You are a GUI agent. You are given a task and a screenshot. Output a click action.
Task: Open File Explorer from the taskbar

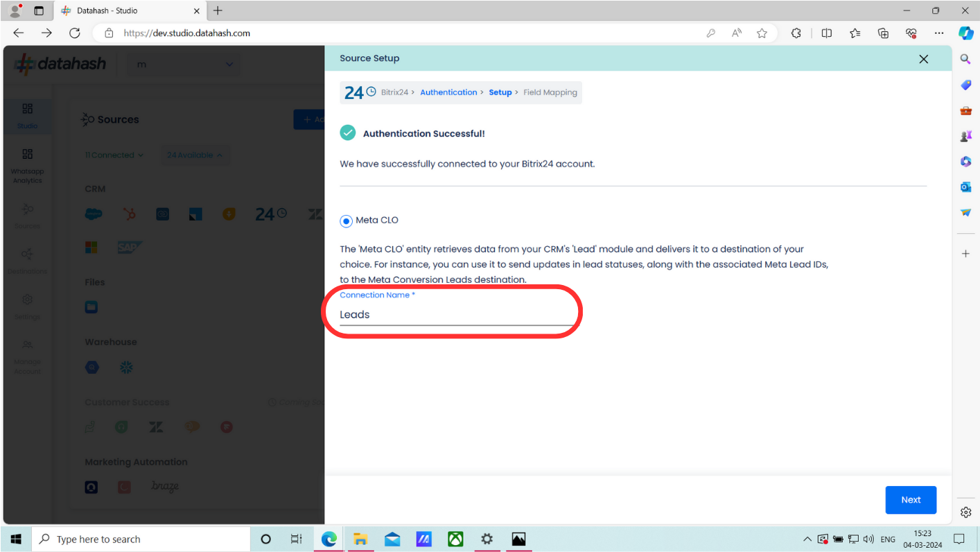point(360,539)
